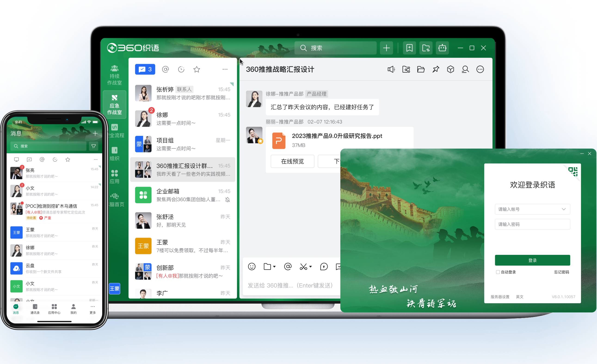The image size is (597, 364).
Task: Click the speaker announcement icon in the chat header
Action: point(391,69)
